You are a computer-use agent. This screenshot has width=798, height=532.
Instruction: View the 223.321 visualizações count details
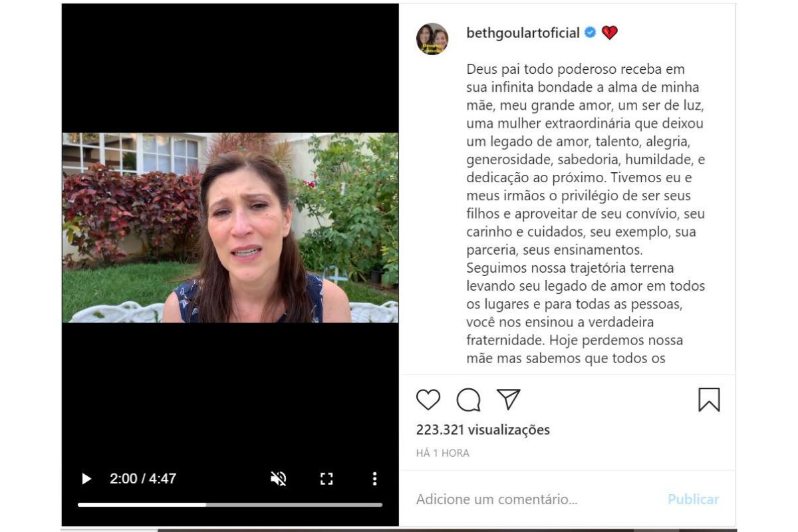coord(483,430)
